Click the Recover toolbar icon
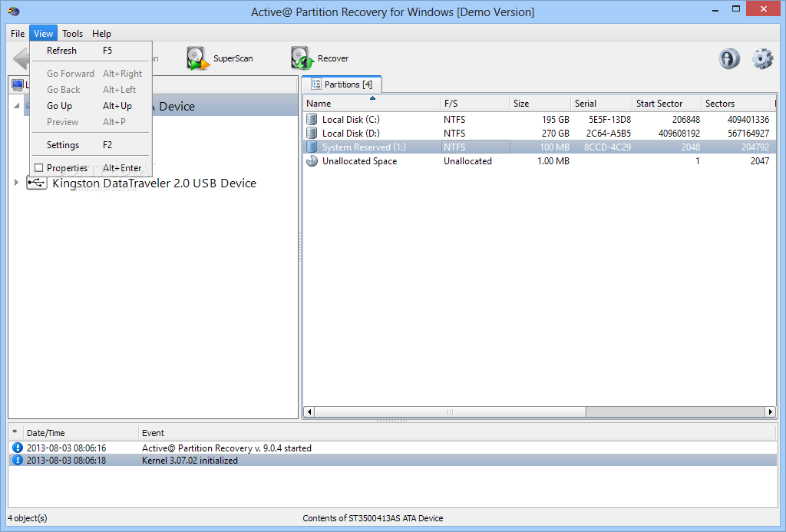This screenshot has width=786, height=532. 302,58
